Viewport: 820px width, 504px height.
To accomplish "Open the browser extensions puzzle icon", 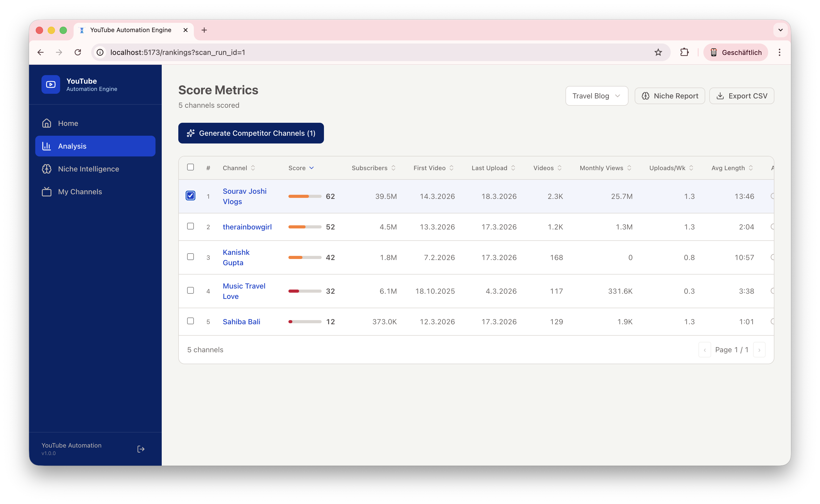I will [684, 52].
